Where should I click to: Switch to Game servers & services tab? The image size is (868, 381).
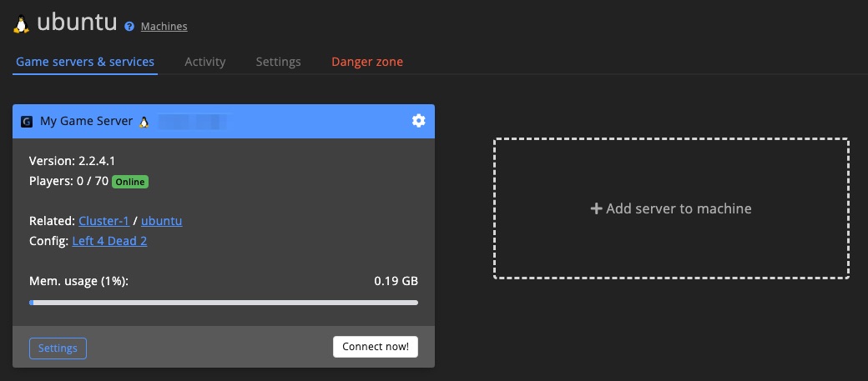85,62
